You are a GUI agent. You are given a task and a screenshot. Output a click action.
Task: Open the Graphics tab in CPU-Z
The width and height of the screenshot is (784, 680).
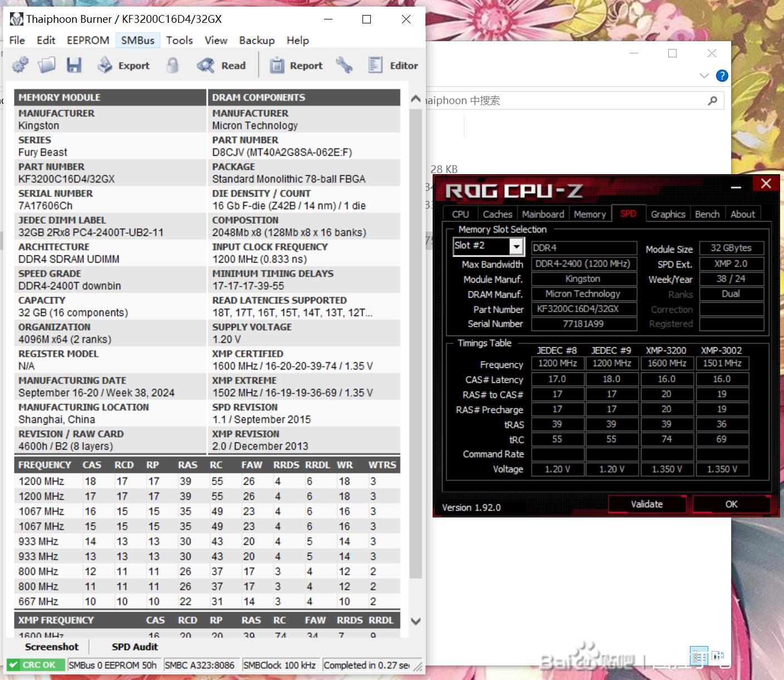pyautogui.click(x=668, y=214)
